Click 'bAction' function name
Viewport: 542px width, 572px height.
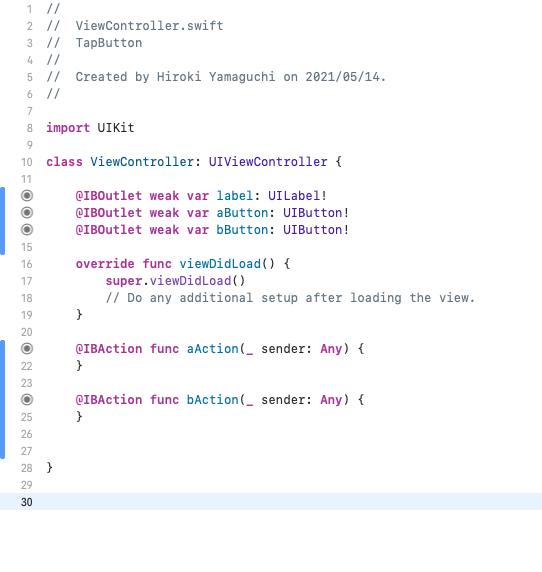tap(213, 400)
